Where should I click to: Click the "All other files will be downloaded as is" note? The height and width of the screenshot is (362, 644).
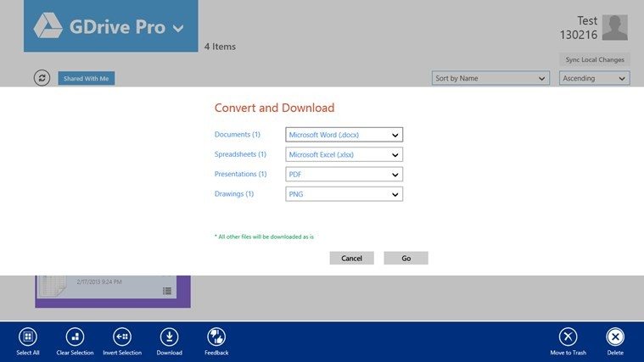click(264, 237)
